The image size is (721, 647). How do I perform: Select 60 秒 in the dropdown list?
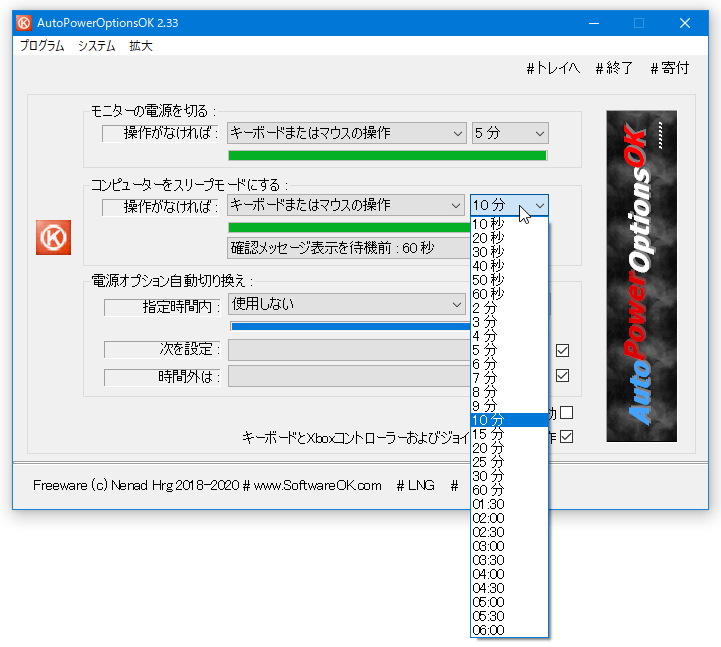[509, 294]
